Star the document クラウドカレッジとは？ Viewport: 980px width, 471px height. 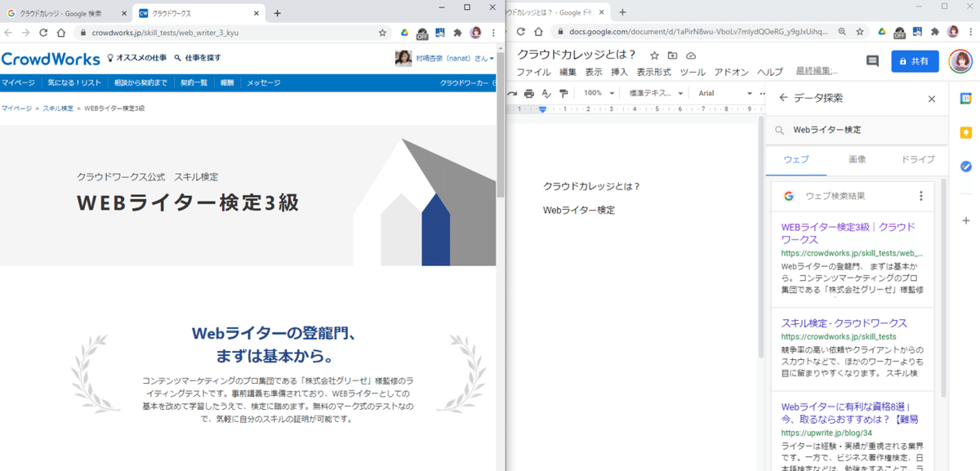pyautogui.click(x=654, y=56)
